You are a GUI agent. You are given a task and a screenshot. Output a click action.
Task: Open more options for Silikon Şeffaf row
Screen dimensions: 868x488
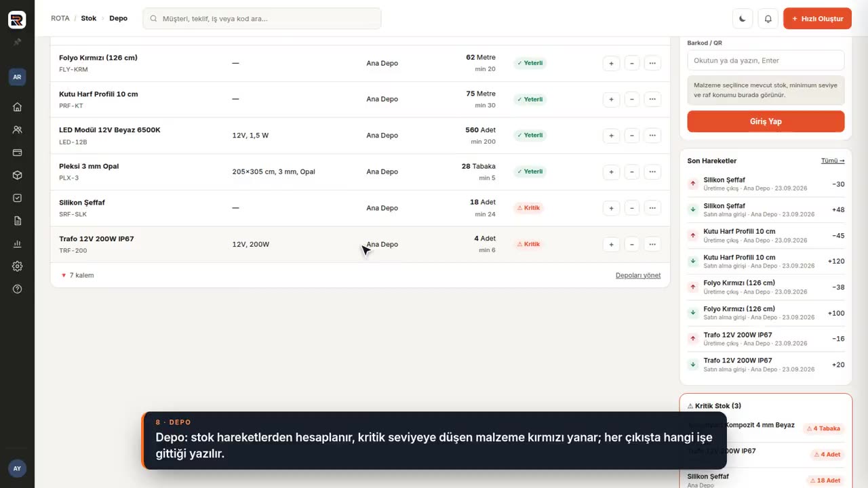[x=652, y=208]
